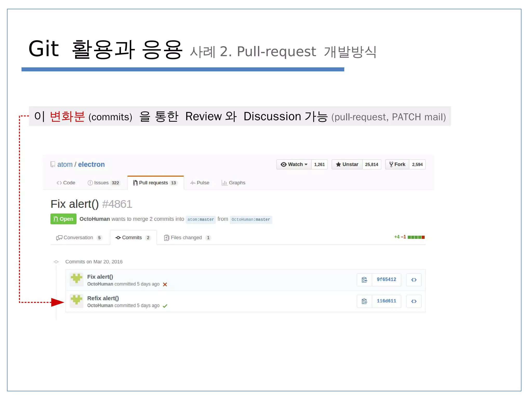Open the OctoHuman author link in PR header
This screenshot has height=399, width=532.
(95, 219)
